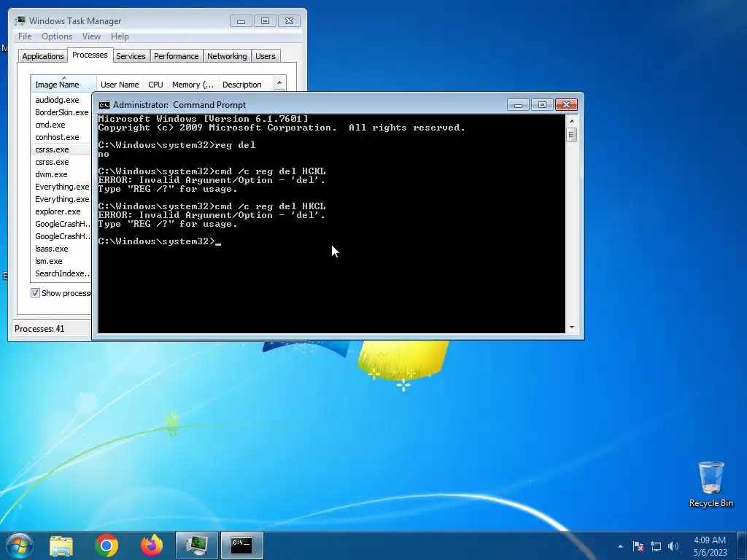Select dwm.exe process row
The width and height of the screenshot is (747, 560).
[61, 174]
